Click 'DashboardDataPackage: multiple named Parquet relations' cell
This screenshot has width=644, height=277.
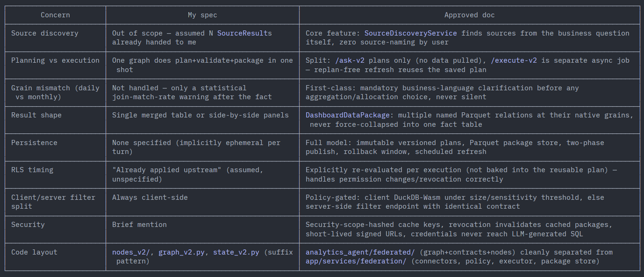click(x=470, y=120)
